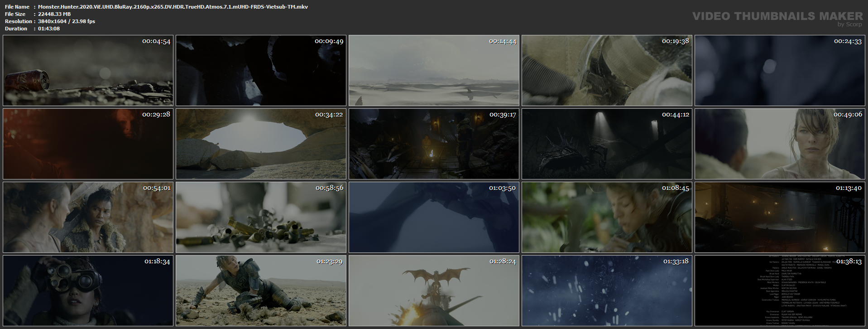The height and width of the screenshot is (329, 868).
Task: Select the armored warrior thumbnail at 01:23:29
Action: pos(261,290)
